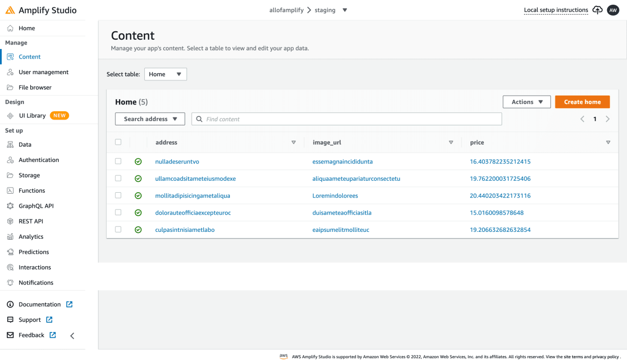Click the REST API icon

coord(10,221)
